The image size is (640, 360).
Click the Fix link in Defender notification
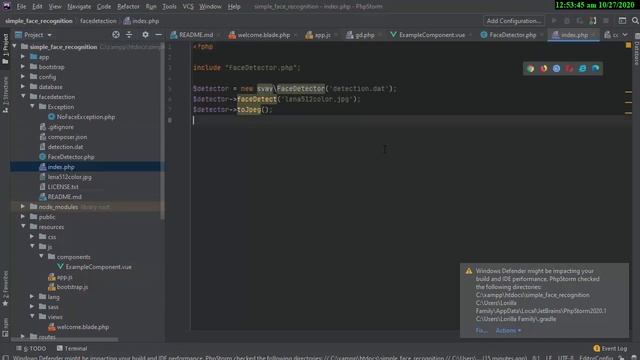(481, 331)
